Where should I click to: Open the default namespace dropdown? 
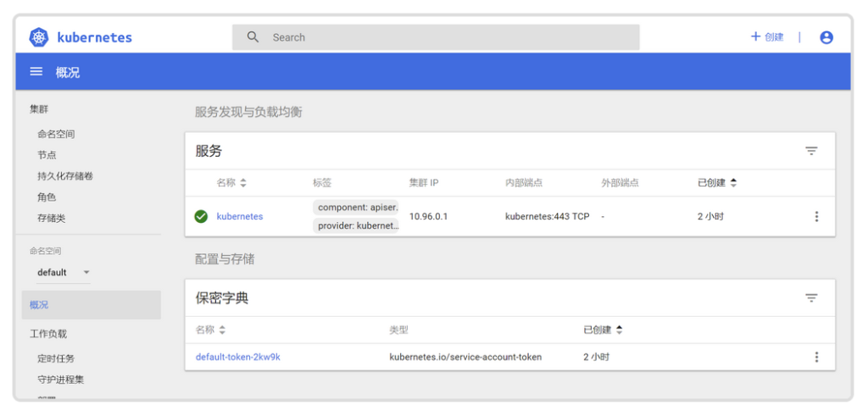pos(63,272)
